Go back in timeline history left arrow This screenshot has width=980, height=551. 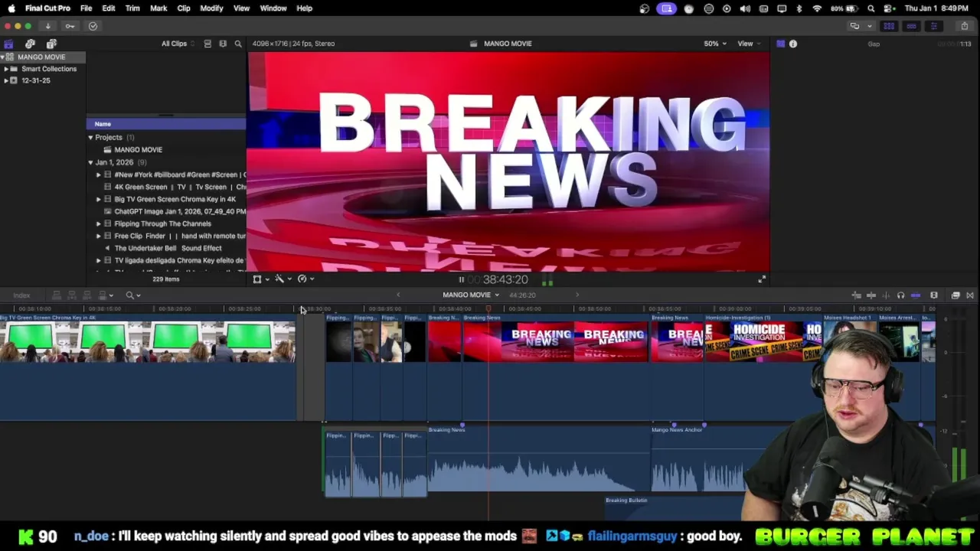pyautogui.click(x=397, y=295)
